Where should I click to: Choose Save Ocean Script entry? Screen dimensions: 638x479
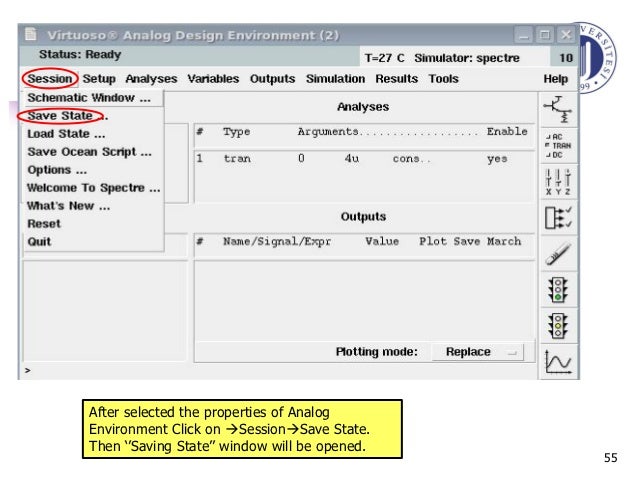pos(94,152)
